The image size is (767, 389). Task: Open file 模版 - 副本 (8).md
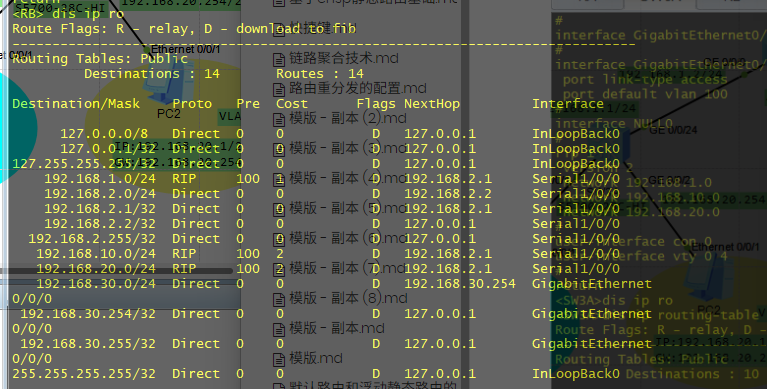click(348, 298)
